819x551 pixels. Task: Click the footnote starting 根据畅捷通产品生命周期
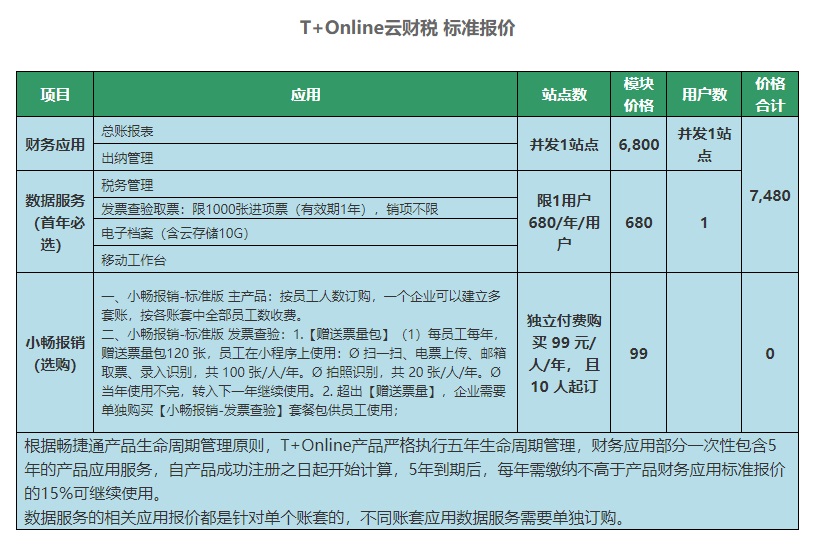405,469
